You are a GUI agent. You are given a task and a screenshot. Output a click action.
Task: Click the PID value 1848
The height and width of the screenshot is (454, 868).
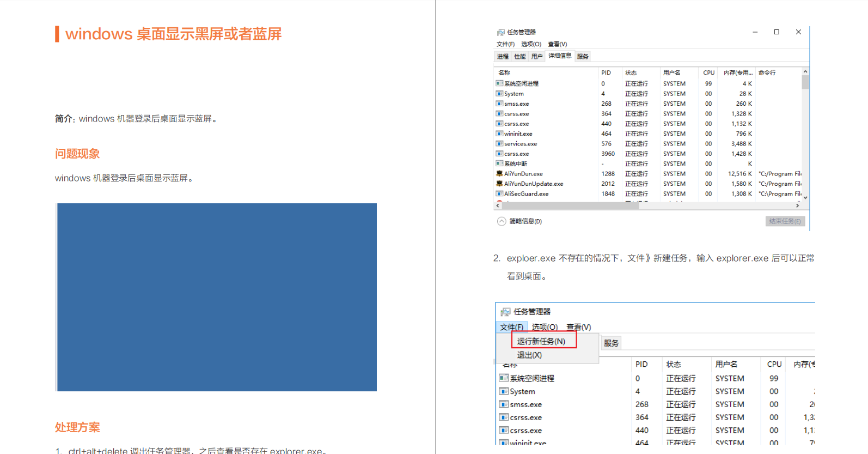click(608, 193)
